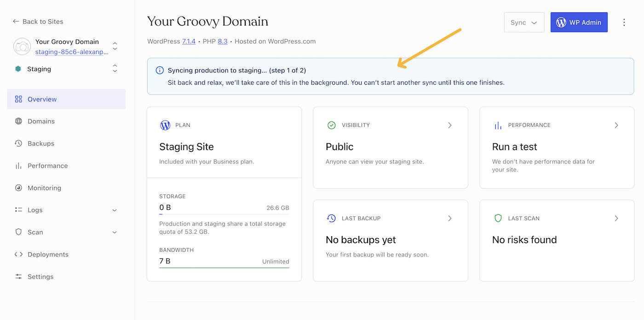The width and height of the screenshot is (644, 320).
Task: Click the No backups yet heading
Action: point(361,240)
